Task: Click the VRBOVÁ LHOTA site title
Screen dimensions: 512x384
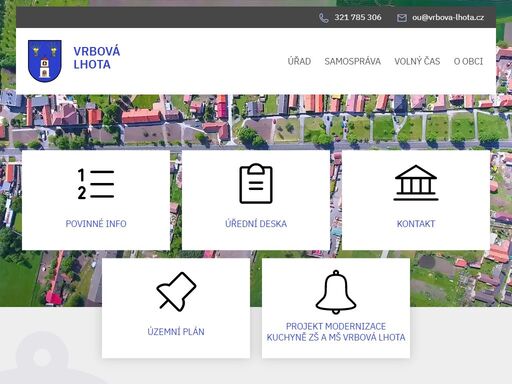Action: click(x=97, y=58)
